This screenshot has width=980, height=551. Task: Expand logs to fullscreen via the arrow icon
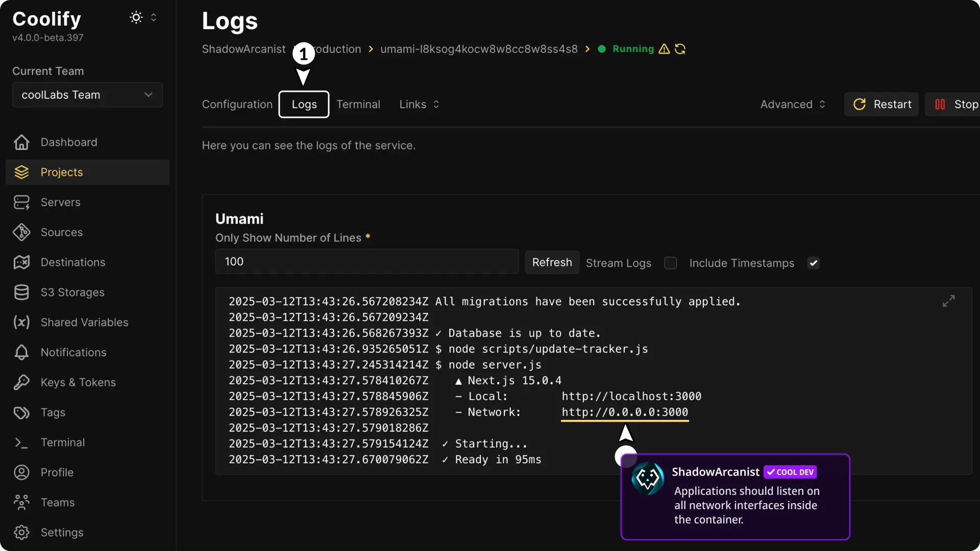pyautogui.click(x=948, y=301)
